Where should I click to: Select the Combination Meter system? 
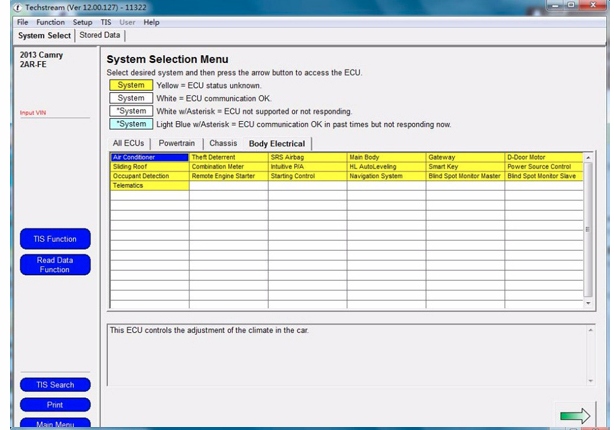click(x=229, y=167)
